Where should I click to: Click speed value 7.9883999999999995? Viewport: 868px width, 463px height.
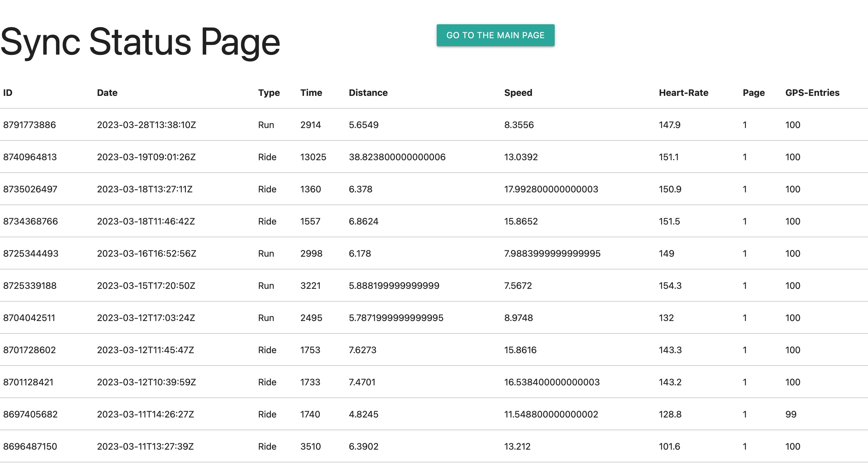click(x=552, y=253)
